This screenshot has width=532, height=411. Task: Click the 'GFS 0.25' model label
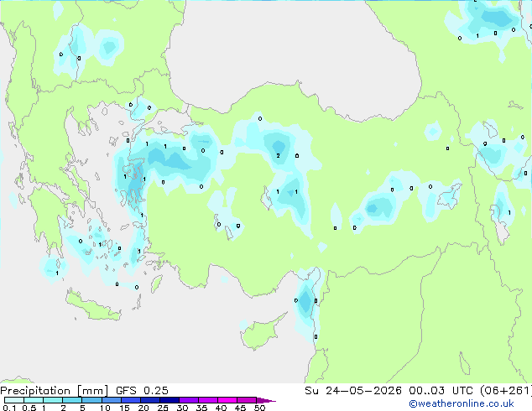tap(142, 391)
